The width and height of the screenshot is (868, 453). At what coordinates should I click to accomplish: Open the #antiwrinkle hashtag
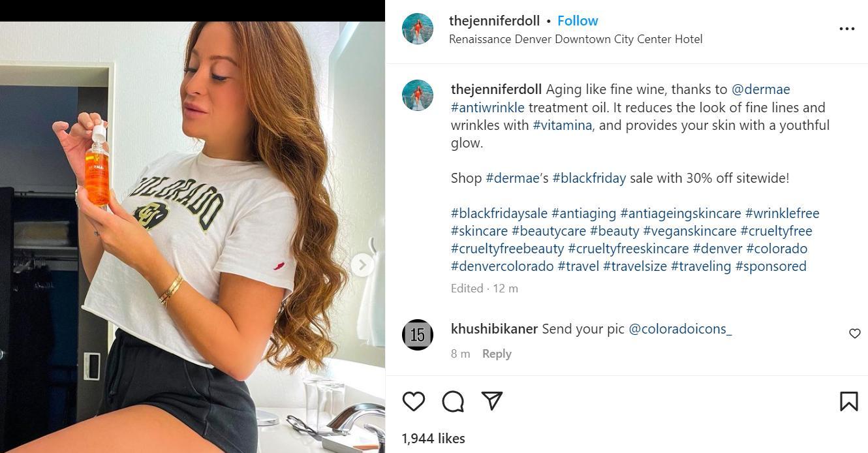click(488, 107)
